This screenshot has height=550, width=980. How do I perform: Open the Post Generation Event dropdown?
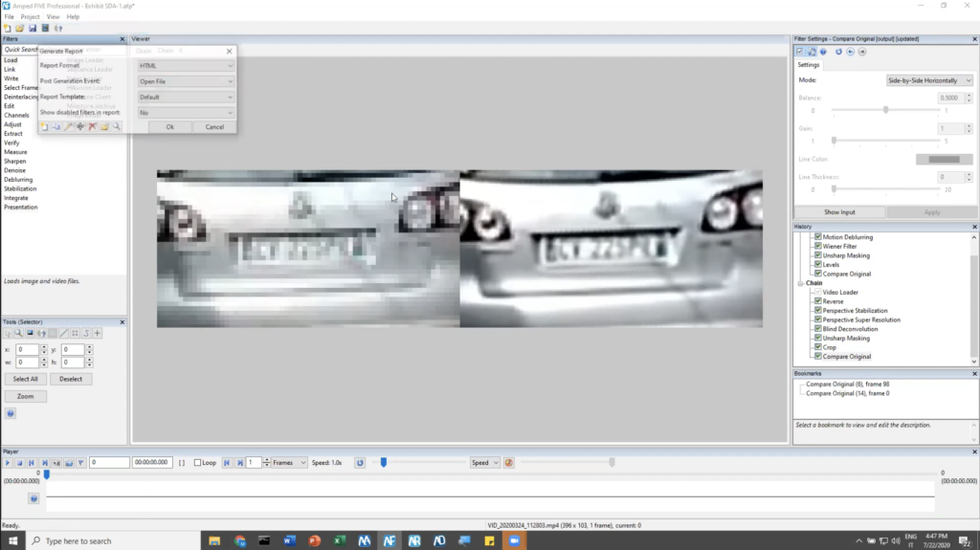pyautogui.click(x=186, y=81)
